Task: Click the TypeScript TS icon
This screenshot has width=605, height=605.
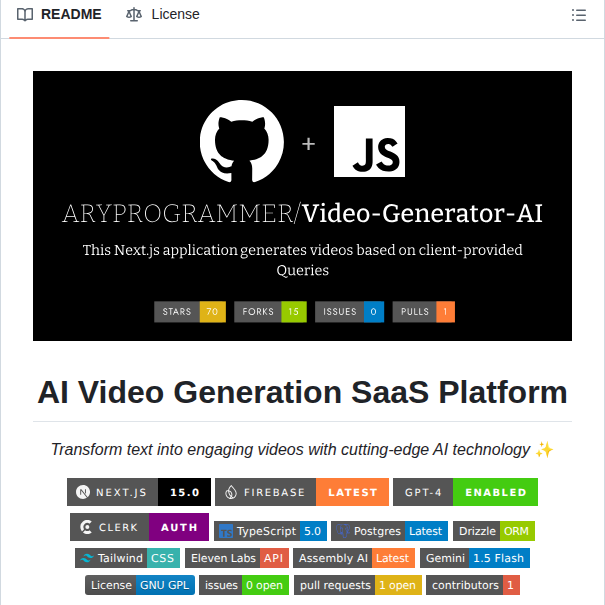Action: (x=226, y=531)
